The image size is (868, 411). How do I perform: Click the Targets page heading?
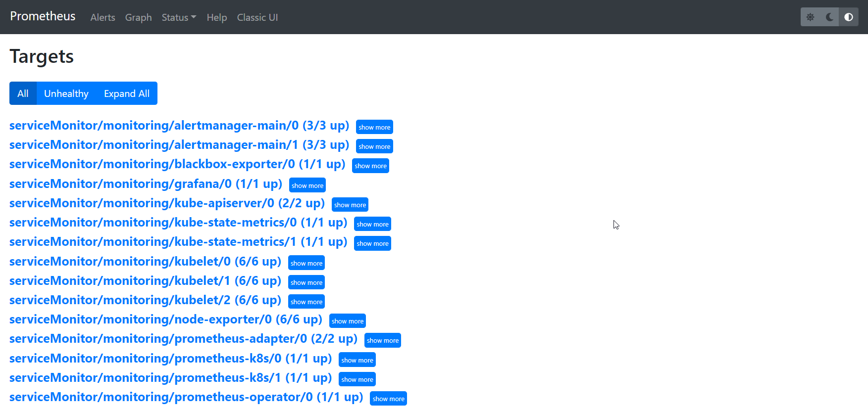click(x=42, y=56)
